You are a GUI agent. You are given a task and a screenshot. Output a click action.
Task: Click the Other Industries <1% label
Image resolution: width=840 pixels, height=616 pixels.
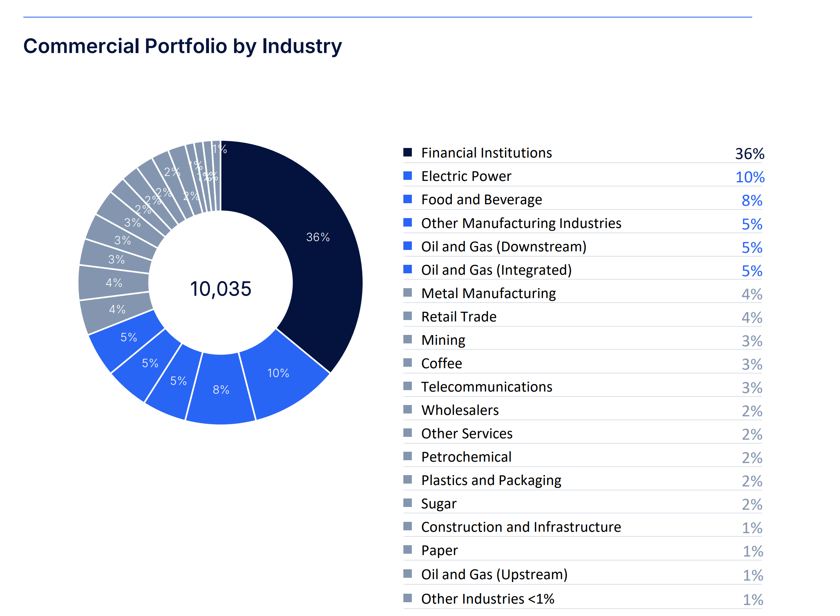488,599
